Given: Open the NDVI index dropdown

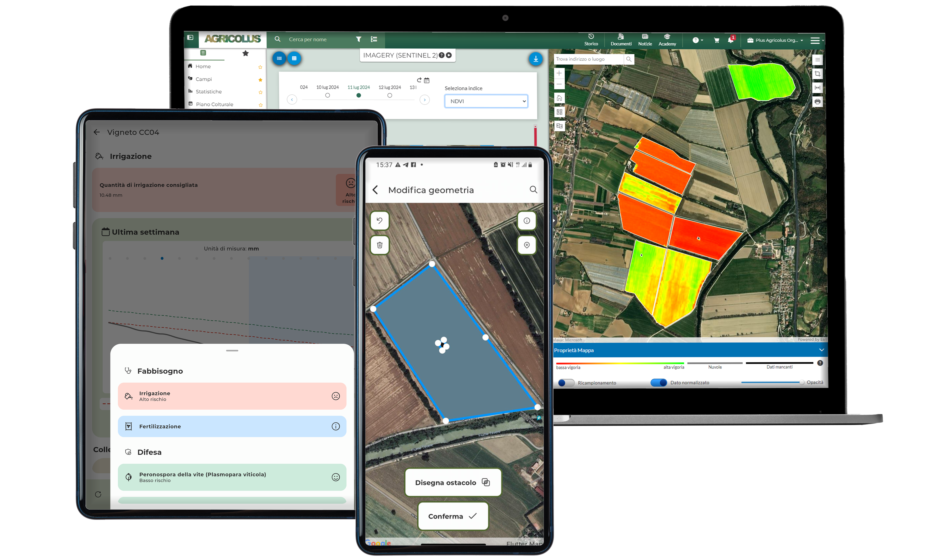Looking at the screenshot, I should point(486,101).
